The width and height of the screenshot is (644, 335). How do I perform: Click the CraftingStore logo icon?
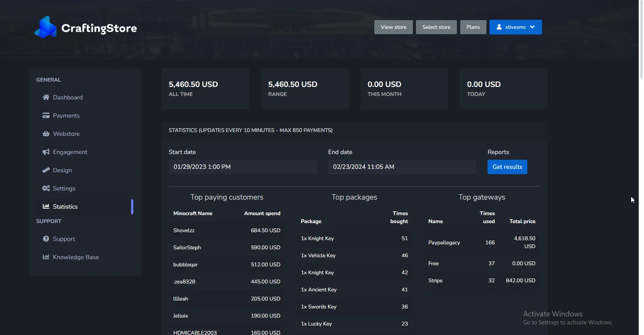(x=45, y=27)
